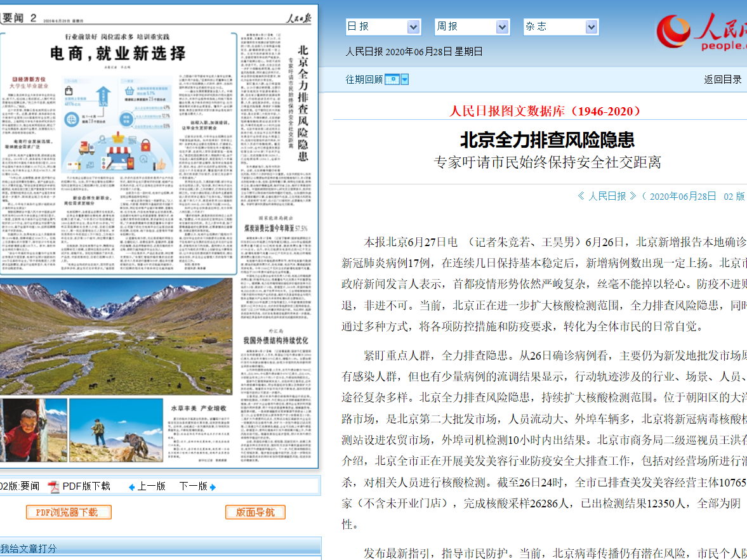This screenshot has height=560, width=747.
Task: Click the PDF icon next to PDF版下载
Action: click(53, 486)
